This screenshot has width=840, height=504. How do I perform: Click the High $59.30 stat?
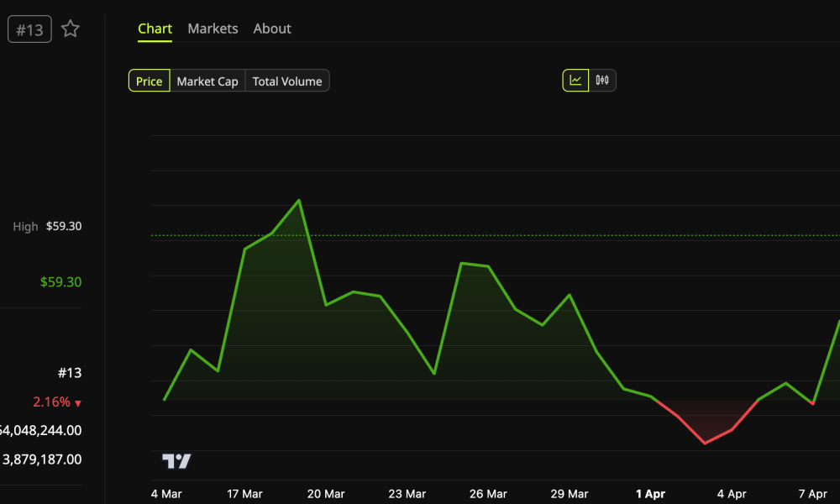(x=47, y=226)
